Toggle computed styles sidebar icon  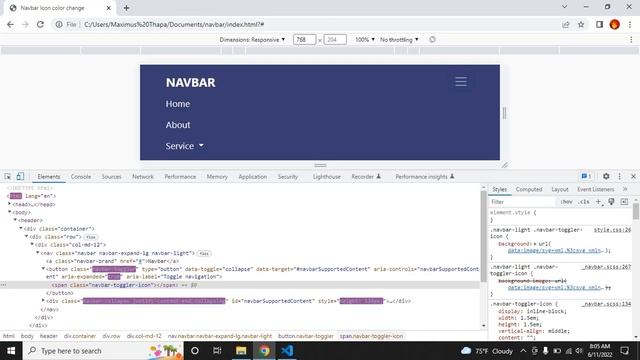click(x=624, y=202)
